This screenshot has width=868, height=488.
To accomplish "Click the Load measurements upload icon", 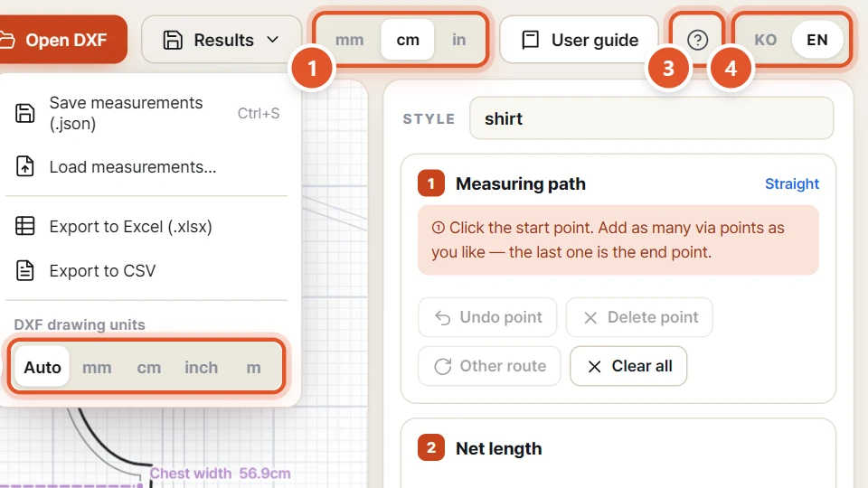I will coord(25,166).
